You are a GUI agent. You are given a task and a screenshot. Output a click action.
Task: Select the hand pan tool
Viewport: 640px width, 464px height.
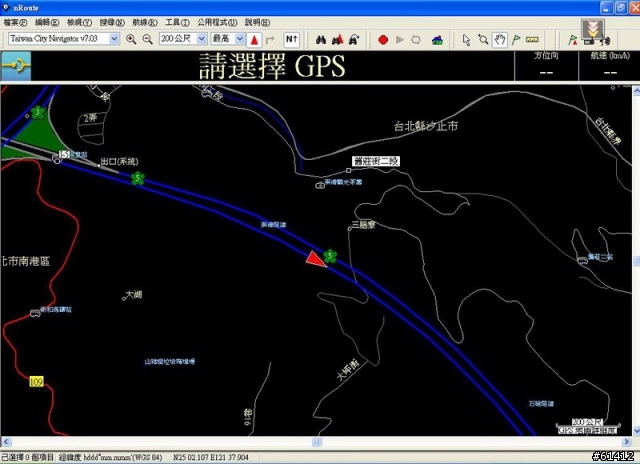click(x=500, y=40)
